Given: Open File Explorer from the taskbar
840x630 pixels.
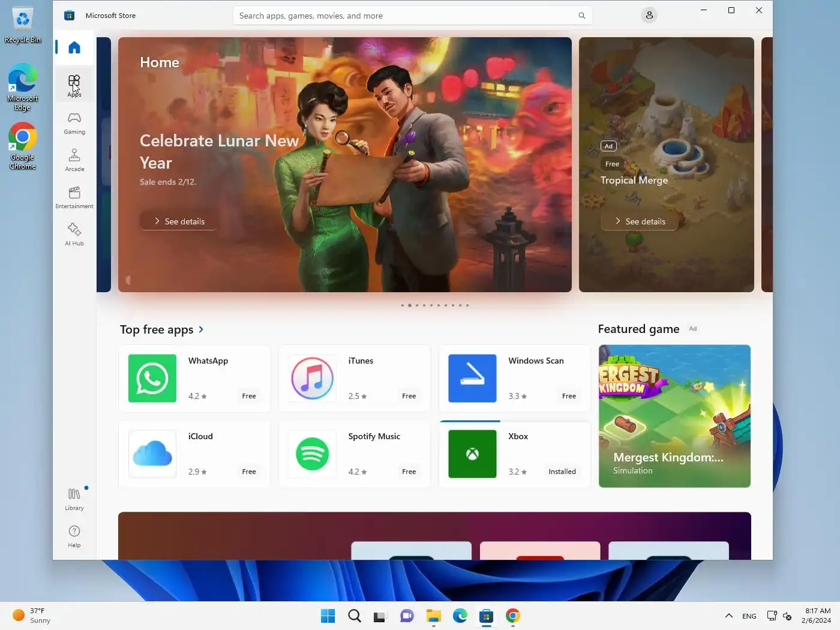Looking at the screenshot, I should click(433, 616).
